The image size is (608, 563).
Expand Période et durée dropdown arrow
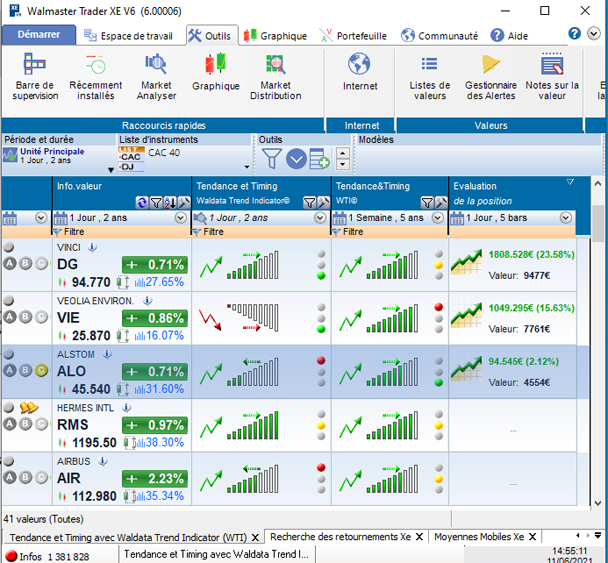point(111,170)
